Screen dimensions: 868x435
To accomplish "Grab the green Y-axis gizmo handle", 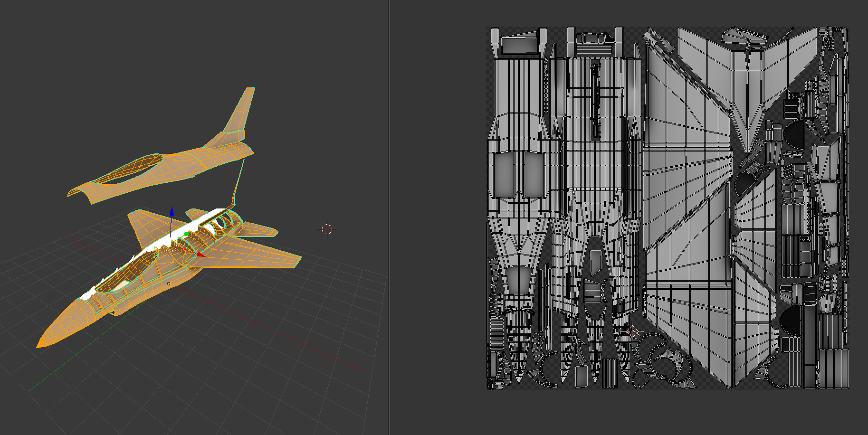I will pos(187,234).
